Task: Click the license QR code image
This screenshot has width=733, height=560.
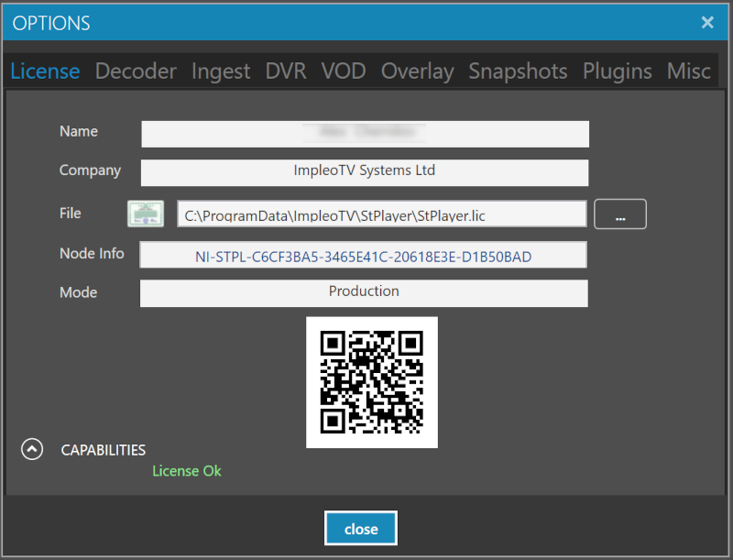Action: coord(371,382)
